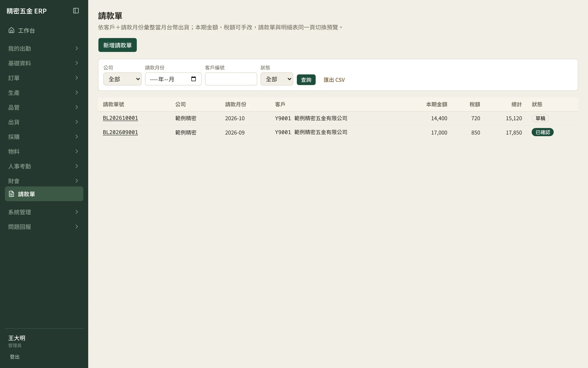Click the 本期金額 column header
This screenshot has height=368, width=588.
[x=437, y=104]
